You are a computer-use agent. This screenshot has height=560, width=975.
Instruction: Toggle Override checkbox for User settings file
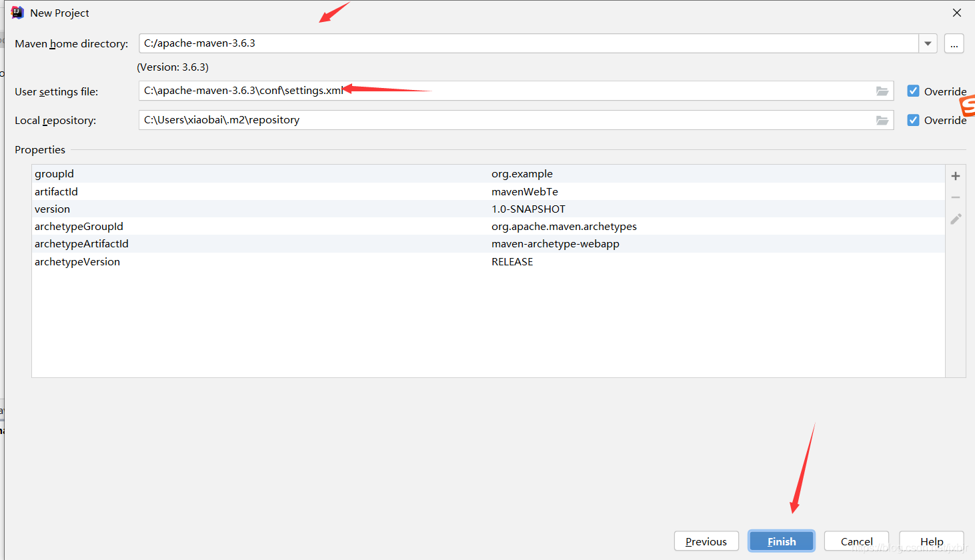click(913, 91)
